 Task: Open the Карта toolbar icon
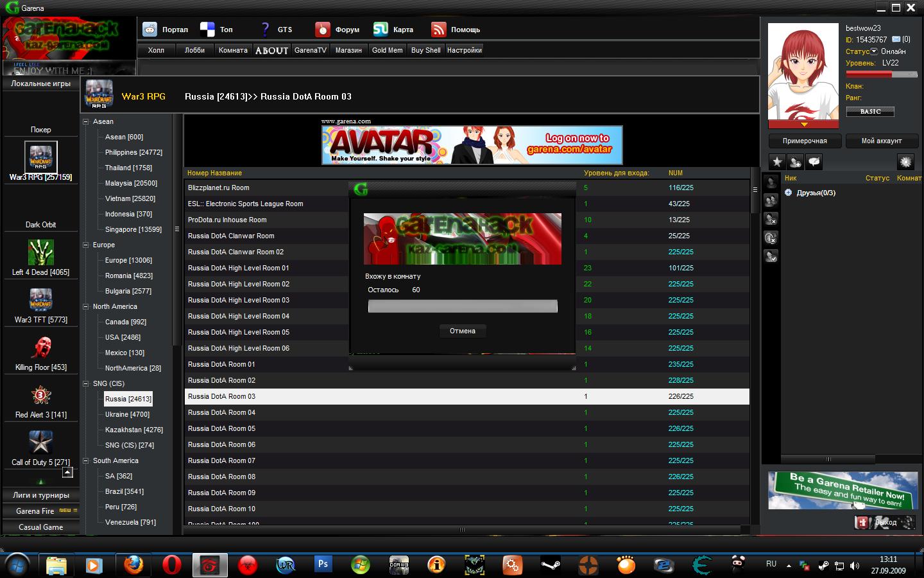pos(381,29)
